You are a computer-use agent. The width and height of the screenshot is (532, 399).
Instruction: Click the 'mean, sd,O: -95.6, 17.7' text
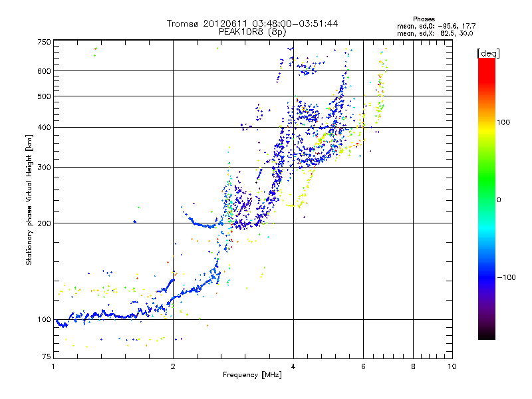coord(436,26)
